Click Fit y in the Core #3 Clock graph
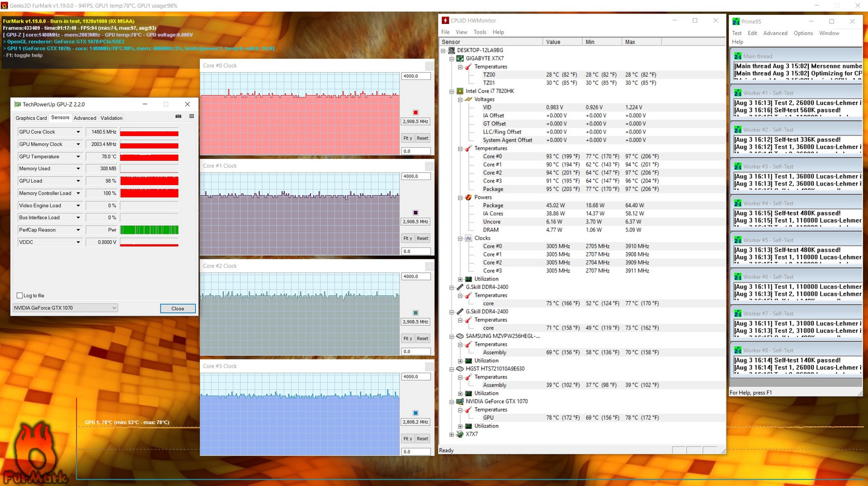This screenshot has height=486, width=868. (407, 439)
